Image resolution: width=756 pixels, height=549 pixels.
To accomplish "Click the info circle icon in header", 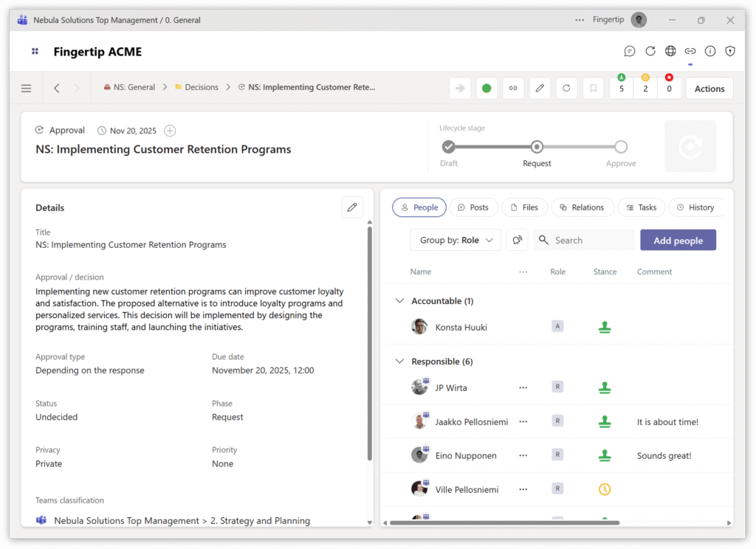I will [710, 51].
